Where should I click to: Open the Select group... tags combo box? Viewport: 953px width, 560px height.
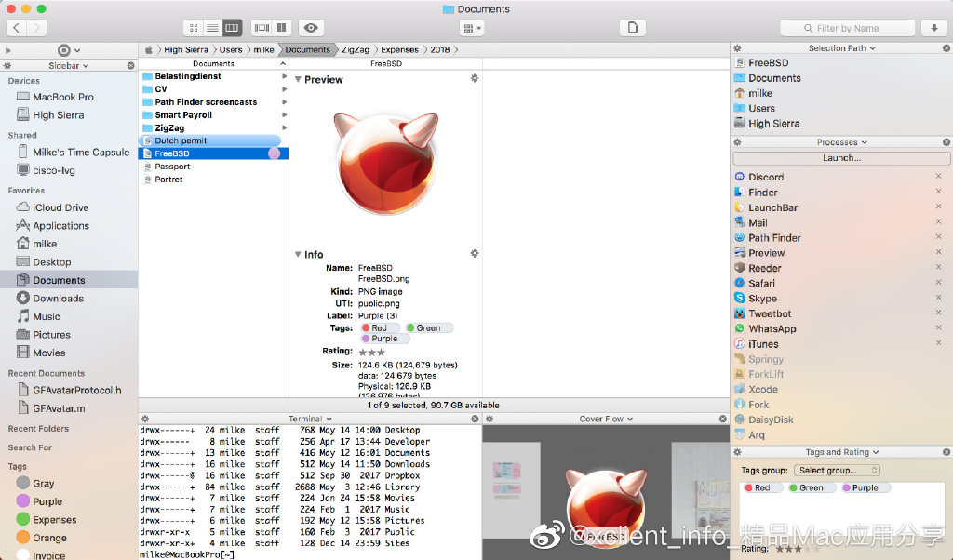coord(837,470)
